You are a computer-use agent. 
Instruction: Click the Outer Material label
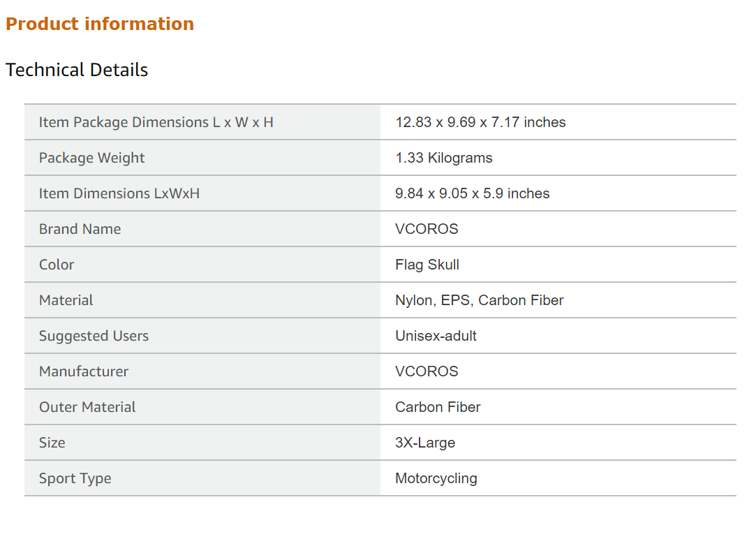pyautogui.click(x=87, y=407)
